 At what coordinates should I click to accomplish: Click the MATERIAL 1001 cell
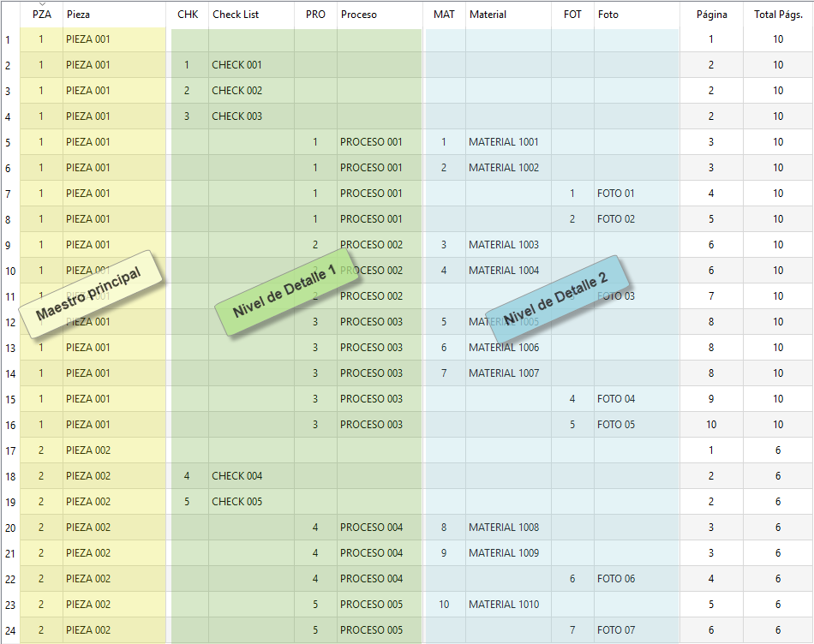click(504, 142)
